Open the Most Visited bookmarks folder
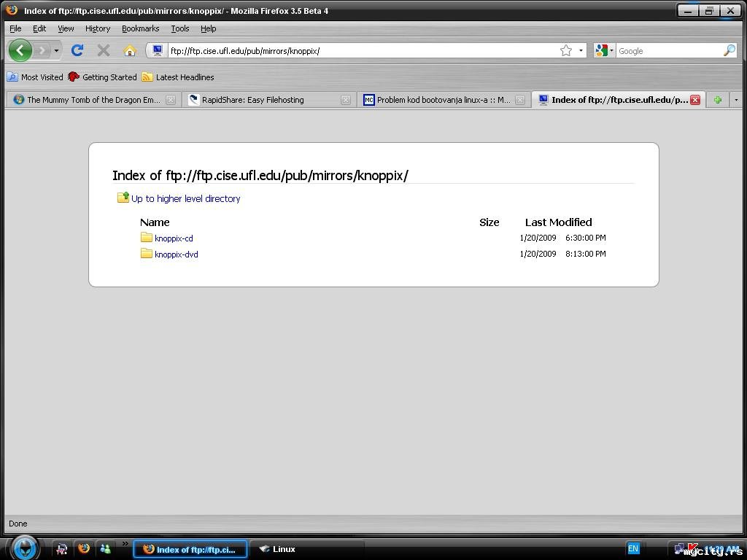 click(35, 77)
